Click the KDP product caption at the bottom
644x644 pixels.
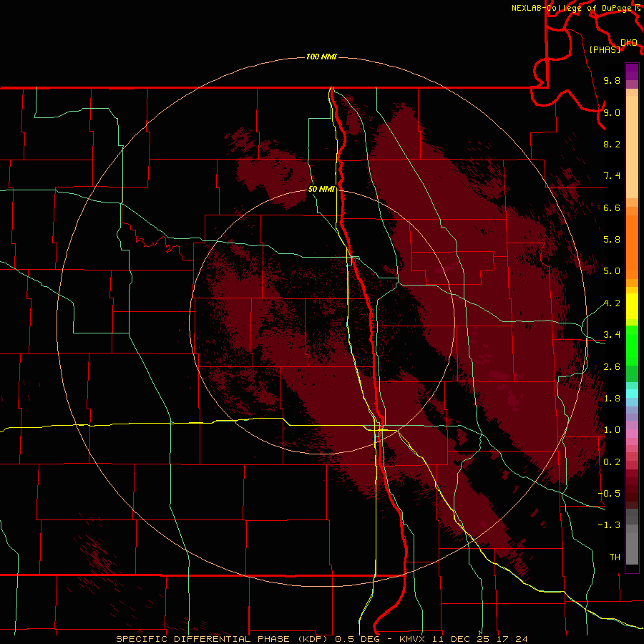321,639
